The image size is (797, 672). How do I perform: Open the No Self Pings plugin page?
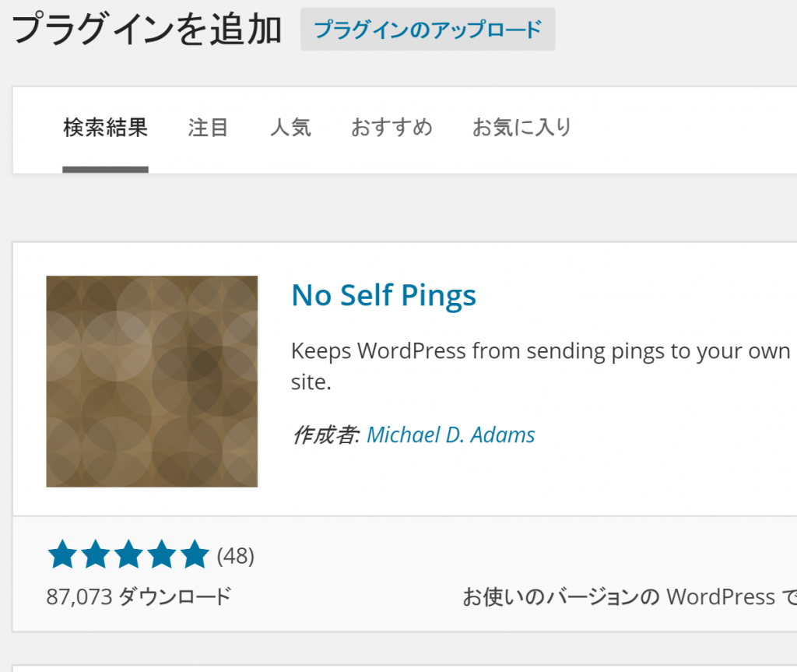point(383,296)
